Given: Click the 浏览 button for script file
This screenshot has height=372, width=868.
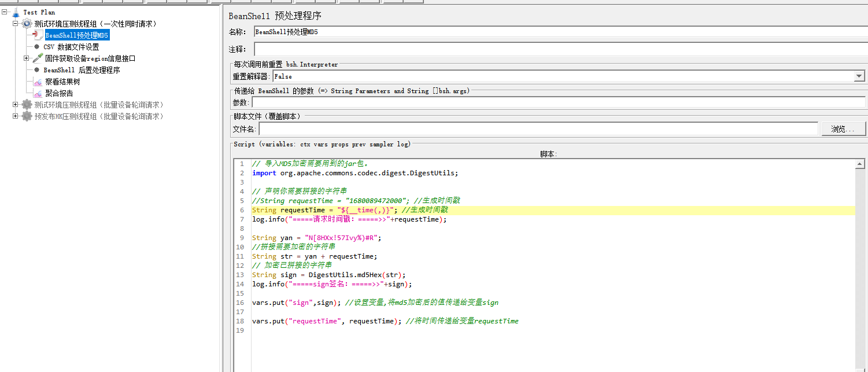Looking at the screenshot, I should tap(843, 128).
